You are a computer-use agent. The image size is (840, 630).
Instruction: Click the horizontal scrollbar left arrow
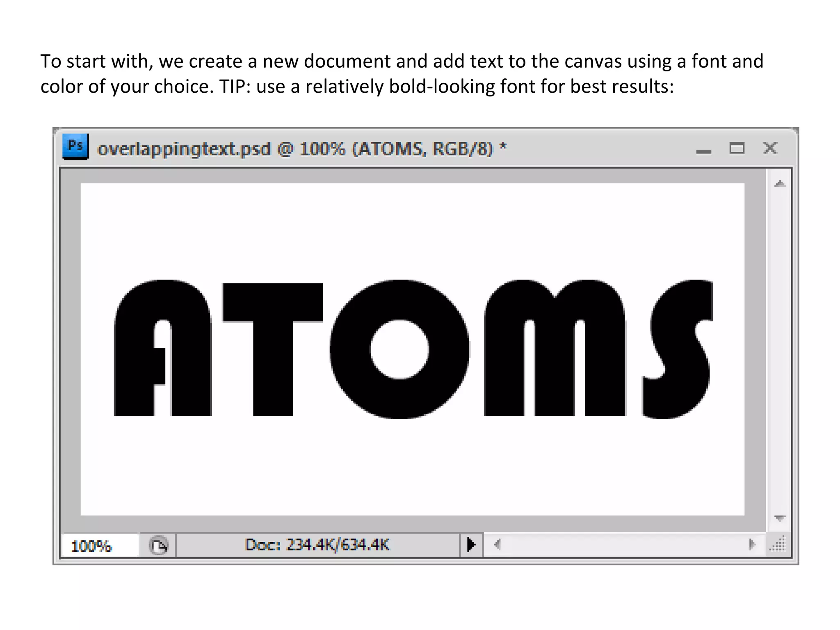point(497,545)
